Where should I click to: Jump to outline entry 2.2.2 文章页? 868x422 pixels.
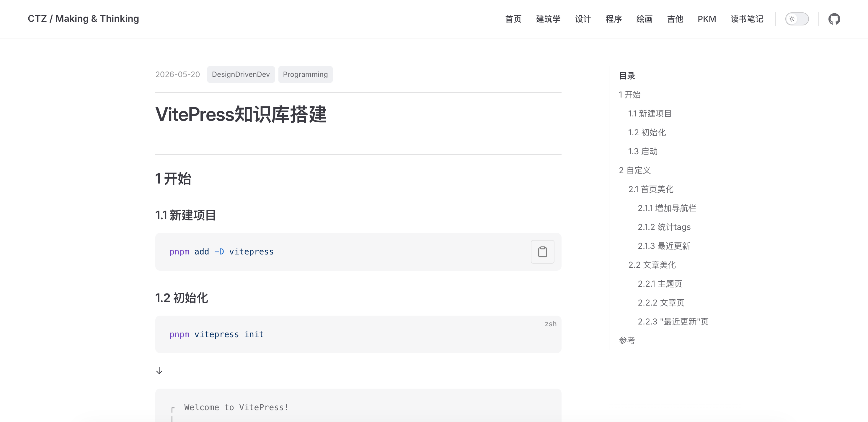coord(661,302)
